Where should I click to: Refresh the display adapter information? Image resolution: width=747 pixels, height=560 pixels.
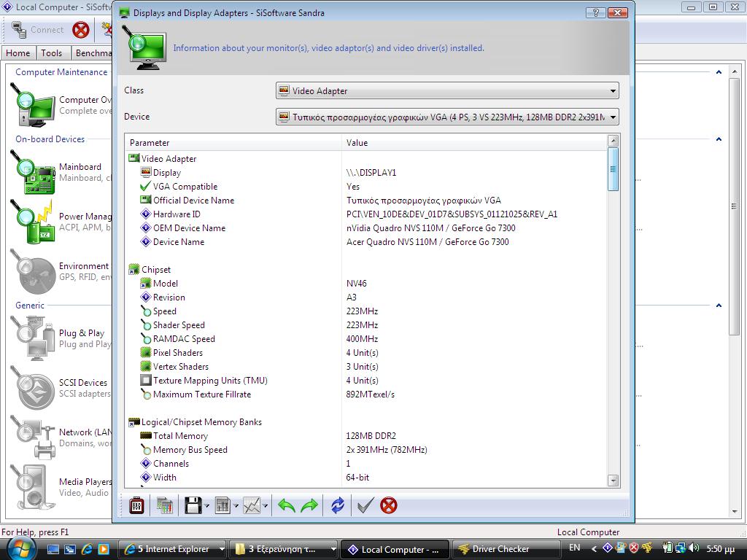click(x=338, y=505)
